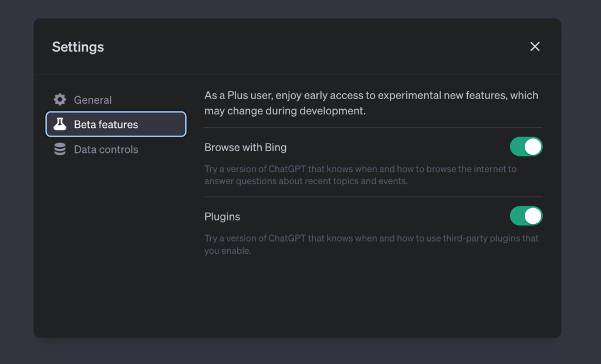
Task: Click the database icon for Data controls
Action: pyautogui.click(x=59, y=149)
